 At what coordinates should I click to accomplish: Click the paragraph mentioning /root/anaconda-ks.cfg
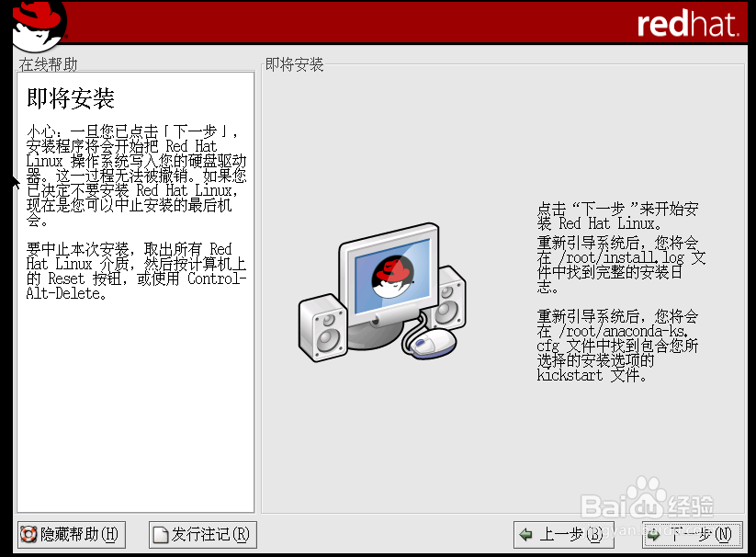[x=617, y=346]
